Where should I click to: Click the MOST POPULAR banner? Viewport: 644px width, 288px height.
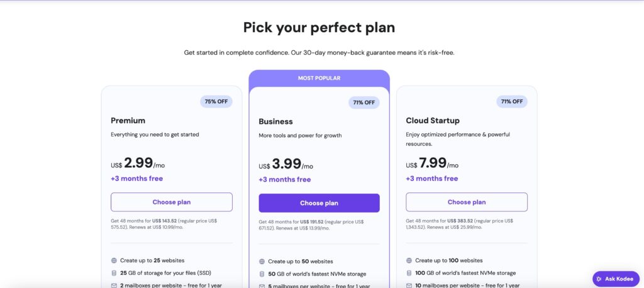click(319, 78)
